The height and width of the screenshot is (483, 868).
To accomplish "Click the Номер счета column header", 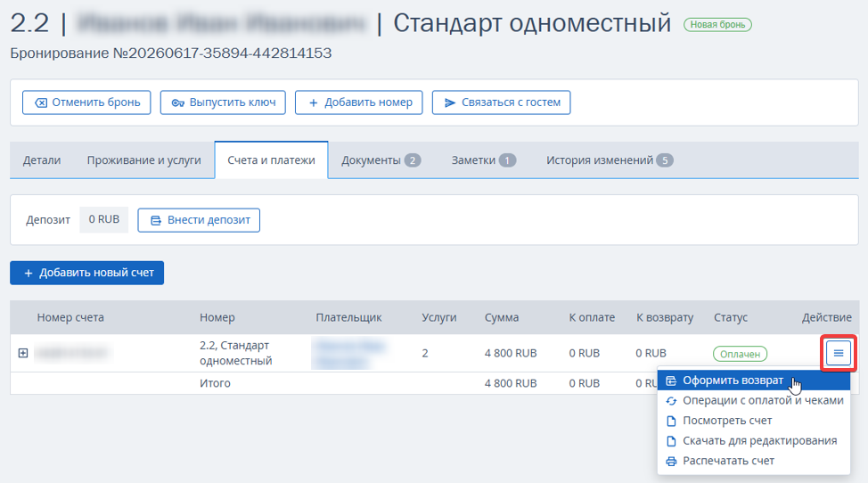I will tap(70, 317).
